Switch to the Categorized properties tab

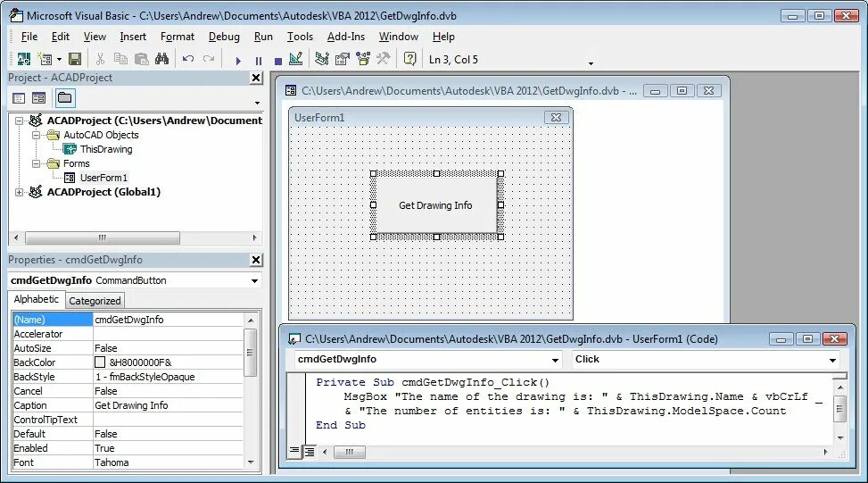95,301
